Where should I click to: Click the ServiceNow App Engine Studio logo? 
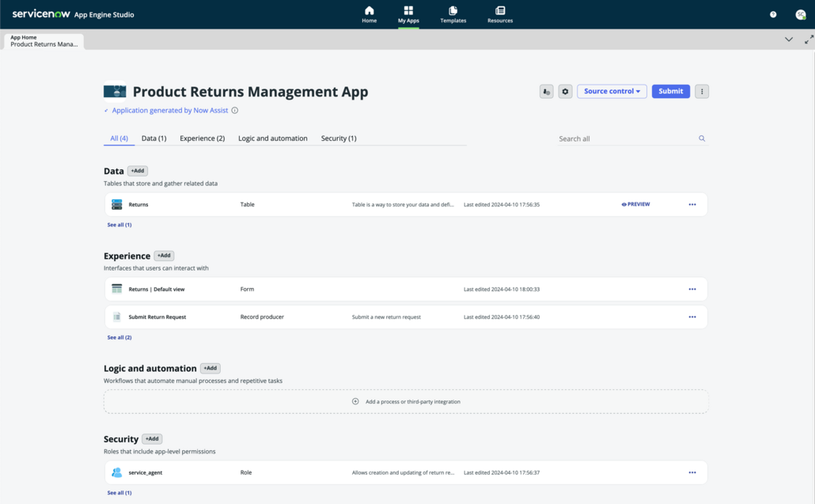[73, 14]
